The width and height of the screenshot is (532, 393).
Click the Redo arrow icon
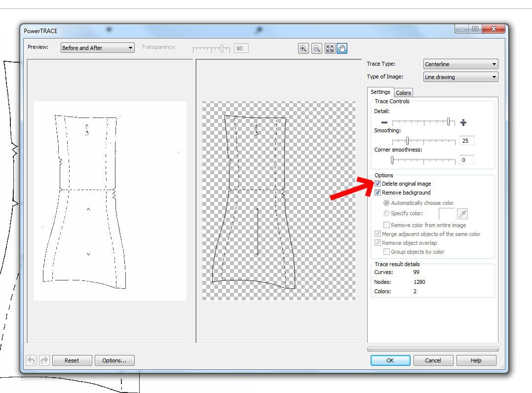44,360
